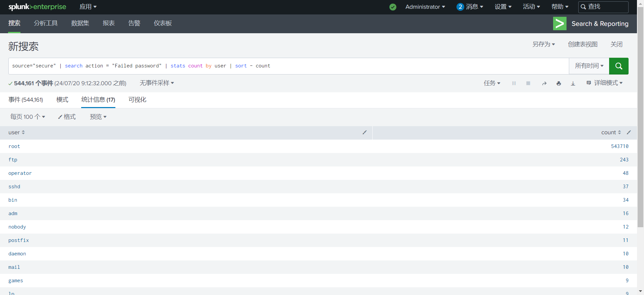Expand the 每页 100 个 dropdown
Viewport: 644px width, 295px height.
[28, 117]
